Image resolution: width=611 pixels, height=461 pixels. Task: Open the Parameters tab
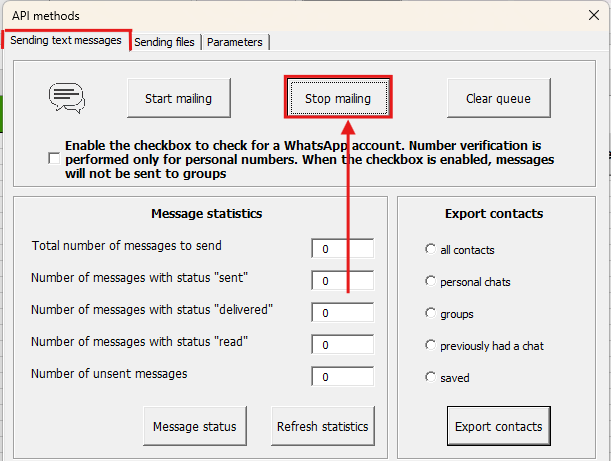(235, 42)
